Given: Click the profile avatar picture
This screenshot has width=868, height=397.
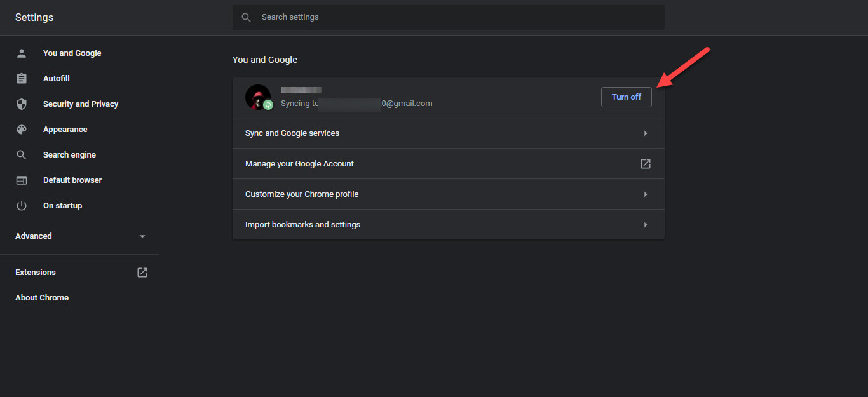Looking at the screenshot, I should click(257, 97).
